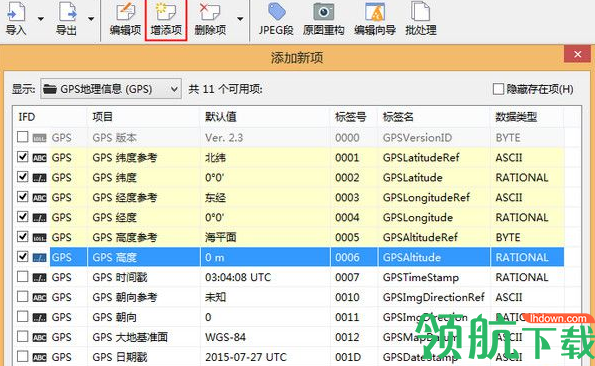Click the 03:04:08 UTC default value
Screen dimensions: 595x366
(x=238, y=277)
